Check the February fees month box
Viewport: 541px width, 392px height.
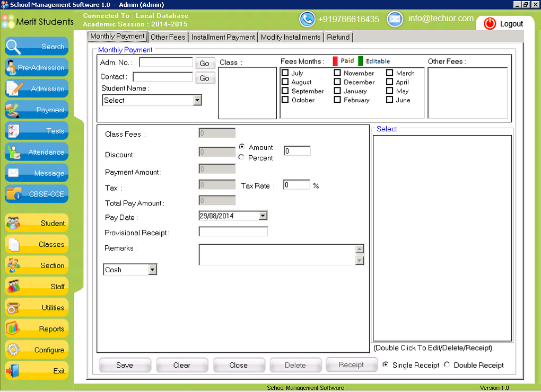[x=337, y=100]
